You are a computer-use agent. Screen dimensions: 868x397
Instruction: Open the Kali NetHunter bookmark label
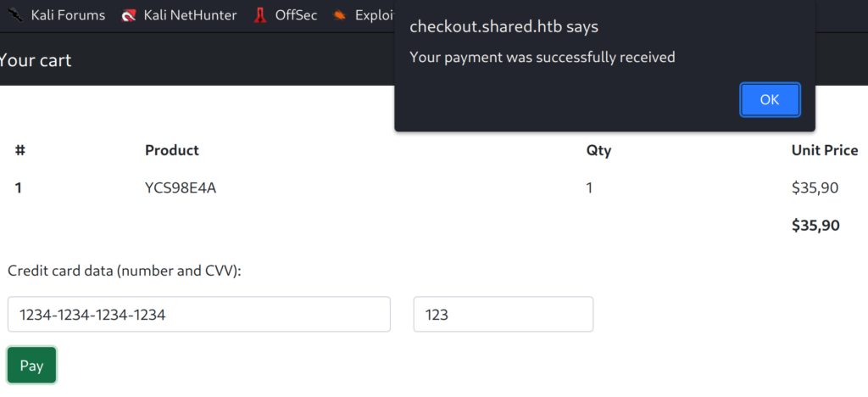[190, 15]
